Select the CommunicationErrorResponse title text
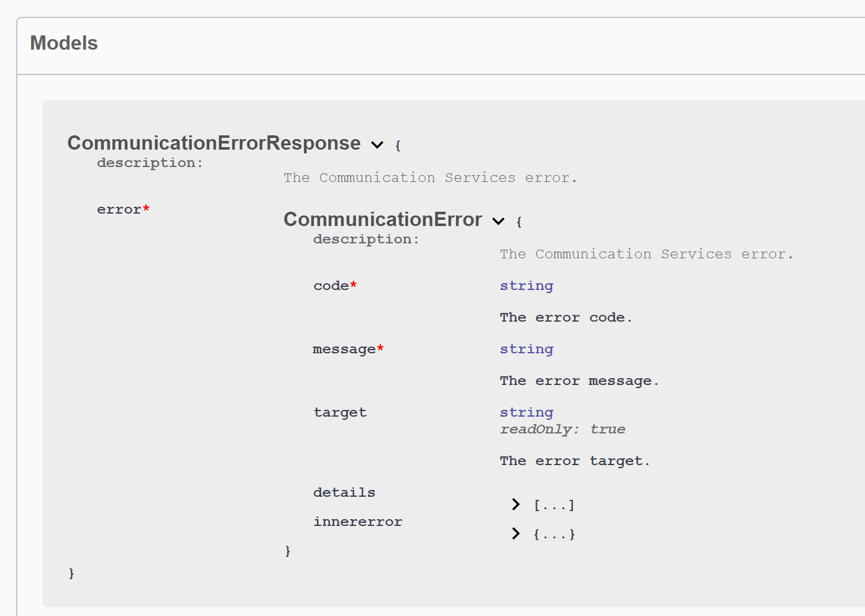The height and width of the screenshot is (616, 865). click(214, 143)
